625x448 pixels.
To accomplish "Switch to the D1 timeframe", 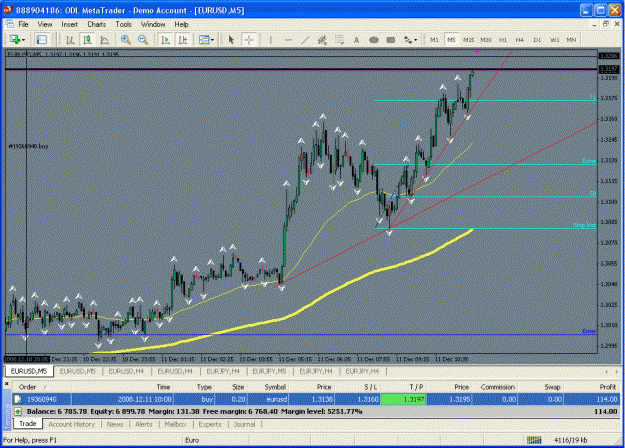I will [x=537, y=40].
